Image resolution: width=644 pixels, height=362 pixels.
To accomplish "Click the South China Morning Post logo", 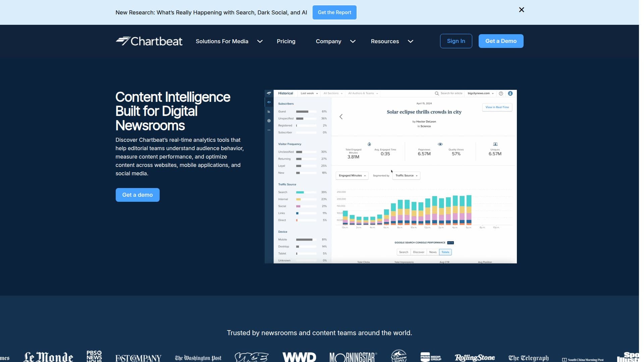I will tap(583, 360).
